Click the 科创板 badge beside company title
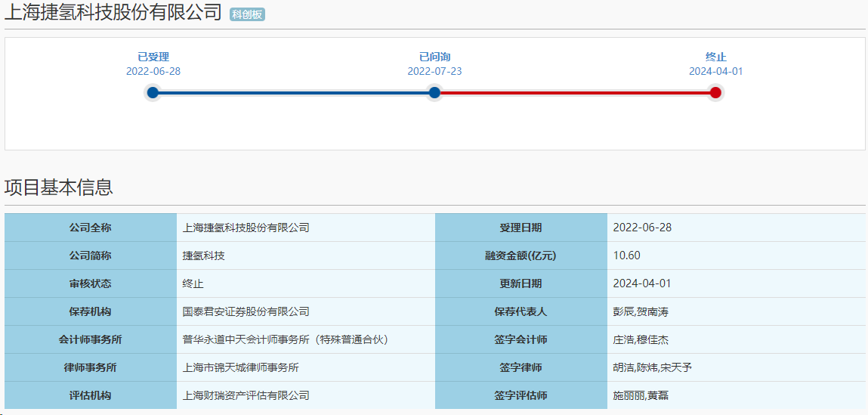The width and height of the screenshot is (868, 415). [247, 14]
